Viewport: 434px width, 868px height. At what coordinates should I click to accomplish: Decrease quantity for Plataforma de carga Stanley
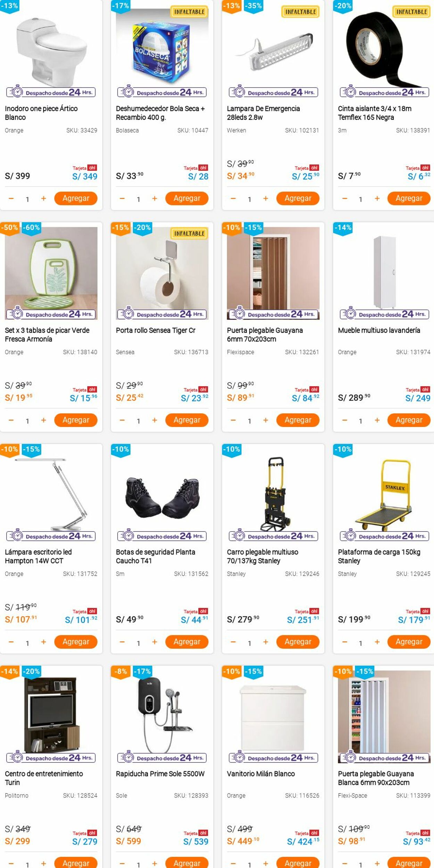click(x=344, y=642)
